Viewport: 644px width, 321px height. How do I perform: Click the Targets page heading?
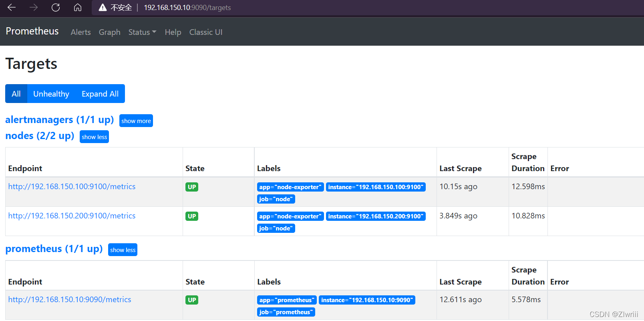pos(31,64)
